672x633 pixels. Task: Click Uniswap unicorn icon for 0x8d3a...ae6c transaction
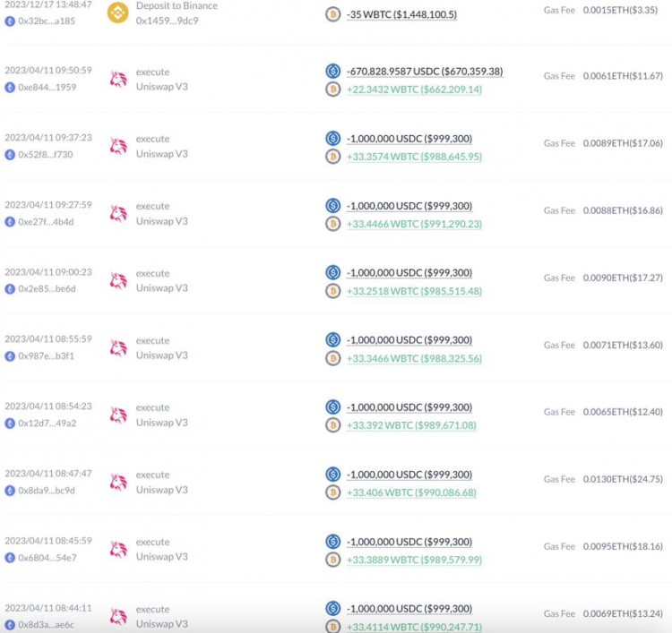point(118,617)
